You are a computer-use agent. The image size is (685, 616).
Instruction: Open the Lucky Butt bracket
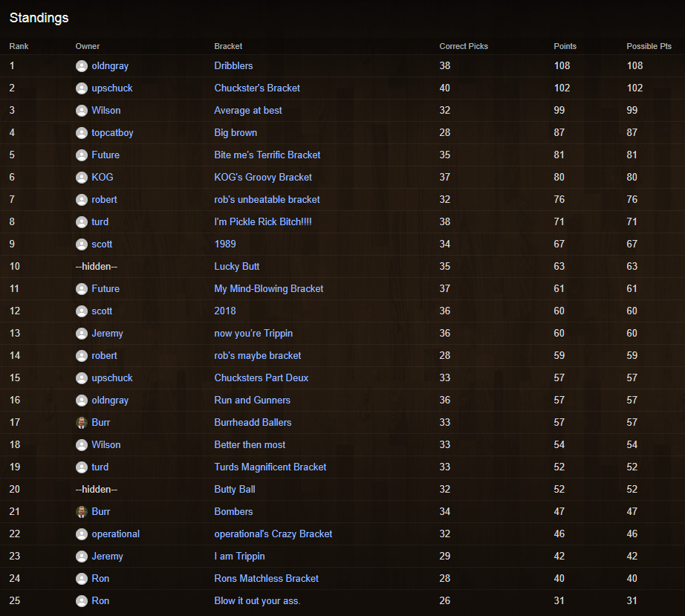pyautogui.click(x=237, y=266)
